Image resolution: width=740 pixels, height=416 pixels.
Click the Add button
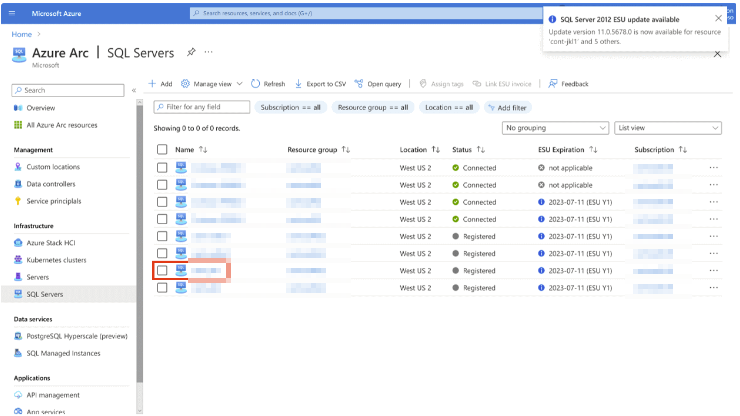point(160,84)
